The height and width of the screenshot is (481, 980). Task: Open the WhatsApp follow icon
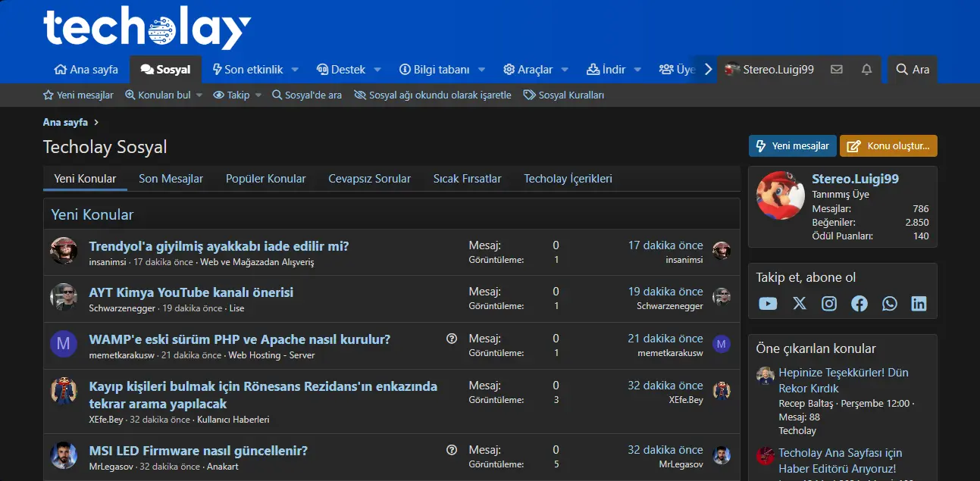890,304
